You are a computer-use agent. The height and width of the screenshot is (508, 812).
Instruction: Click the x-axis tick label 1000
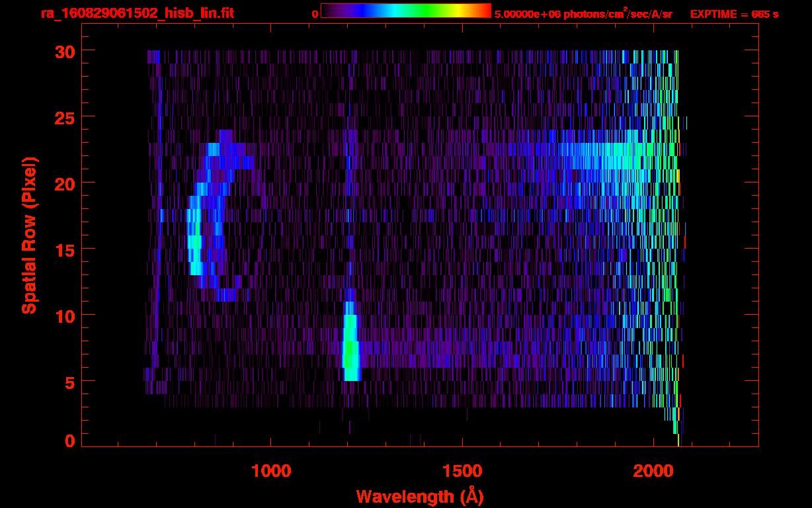pos(271,471)
